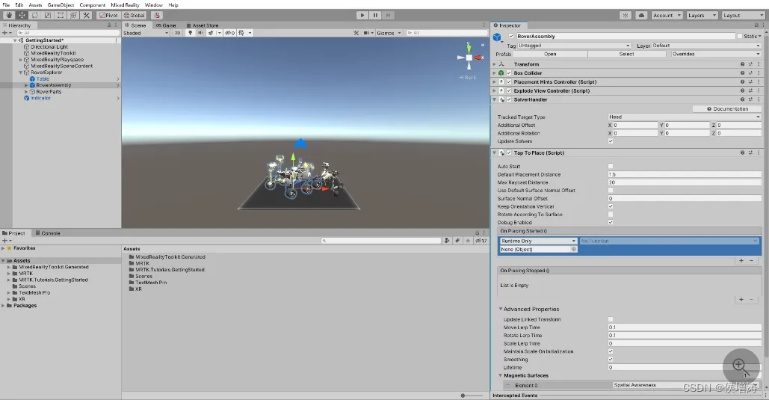The height and width of the screenshot is (400, 769).
Task: Toggle the Auto Start checkbox
Action: click(x=611, y=165)
